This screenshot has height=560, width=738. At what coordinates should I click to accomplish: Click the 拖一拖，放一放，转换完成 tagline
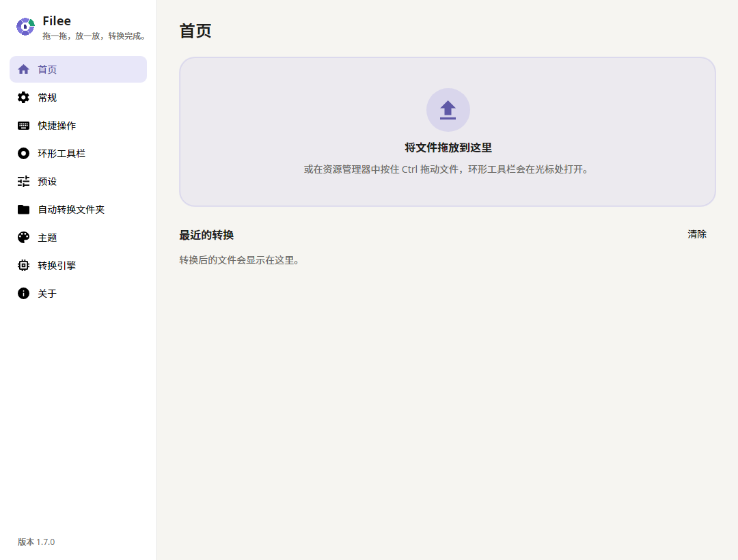click(x=94, y=36)
